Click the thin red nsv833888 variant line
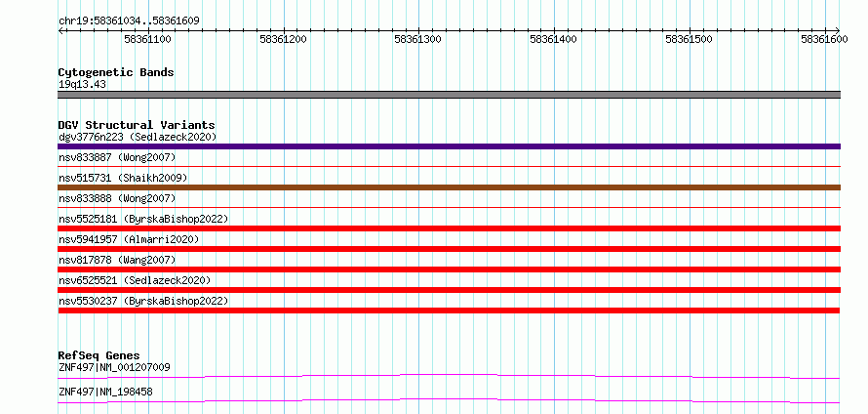Viewport: 868px width, 414px height. pos(449,207)
